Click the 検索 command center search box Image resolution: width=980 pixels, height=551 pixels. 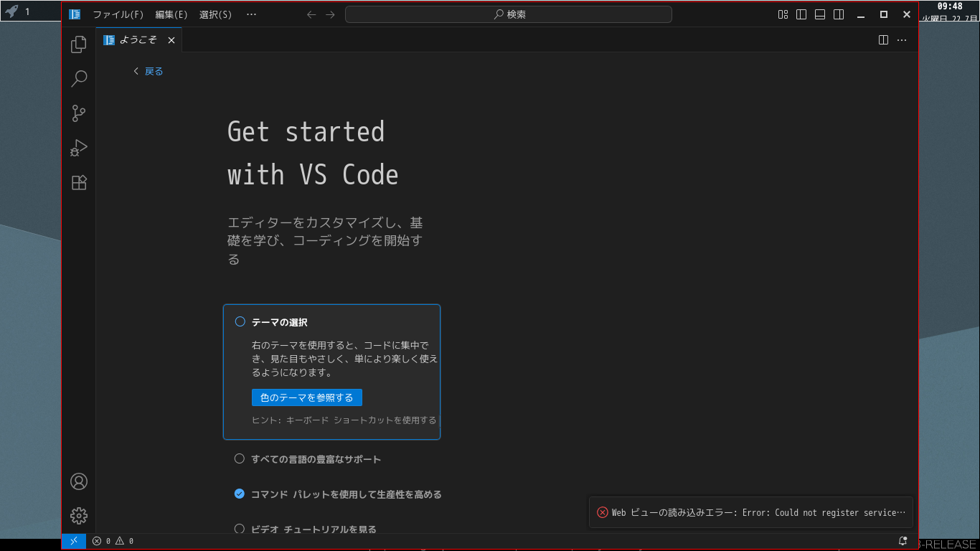coord(509,14)
